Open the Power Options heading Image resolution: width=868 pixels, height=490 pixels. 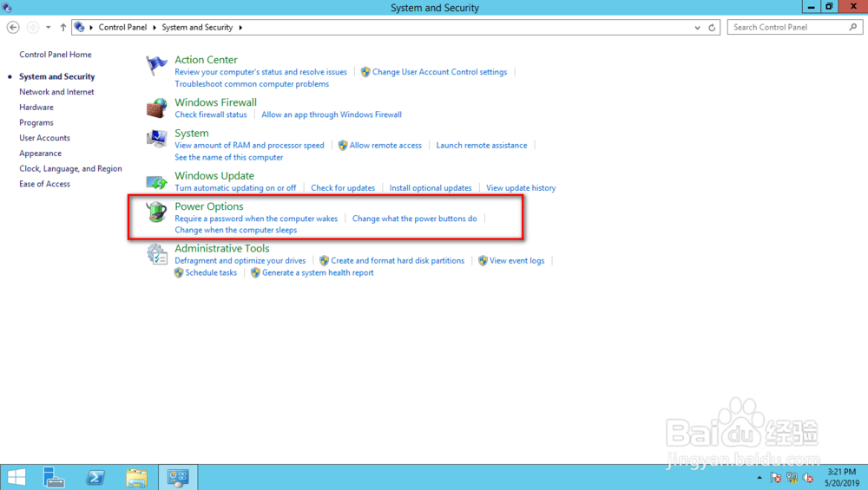tap(209, 206)
